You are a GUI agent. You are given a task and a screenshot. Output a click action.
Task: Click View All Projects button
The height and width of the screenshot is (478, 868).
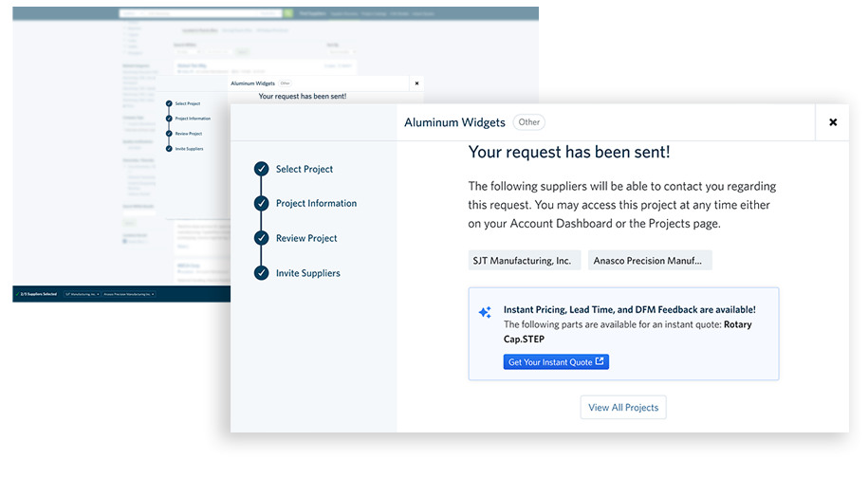click(x=623, y=408)
